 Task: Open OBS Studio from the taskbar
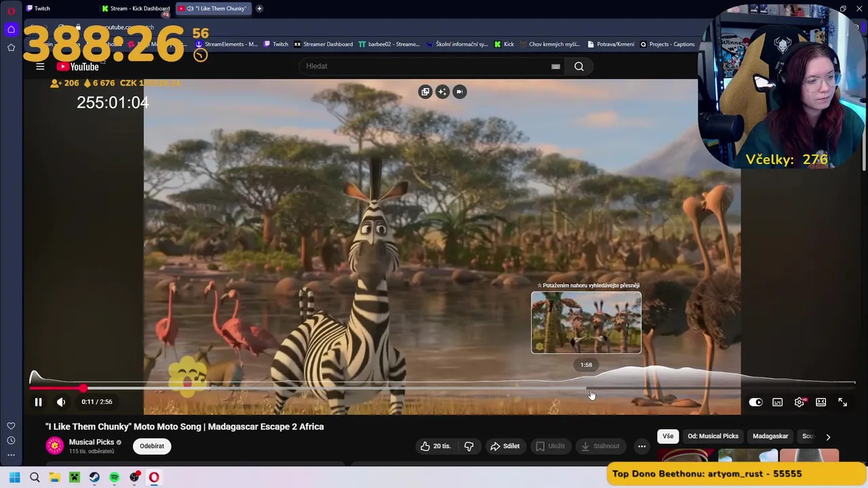coord(134,477)
